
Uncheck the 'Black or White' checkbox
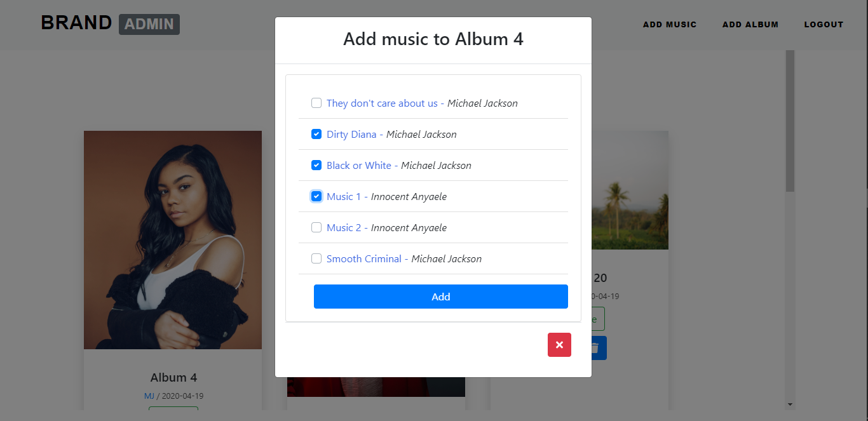316,165
